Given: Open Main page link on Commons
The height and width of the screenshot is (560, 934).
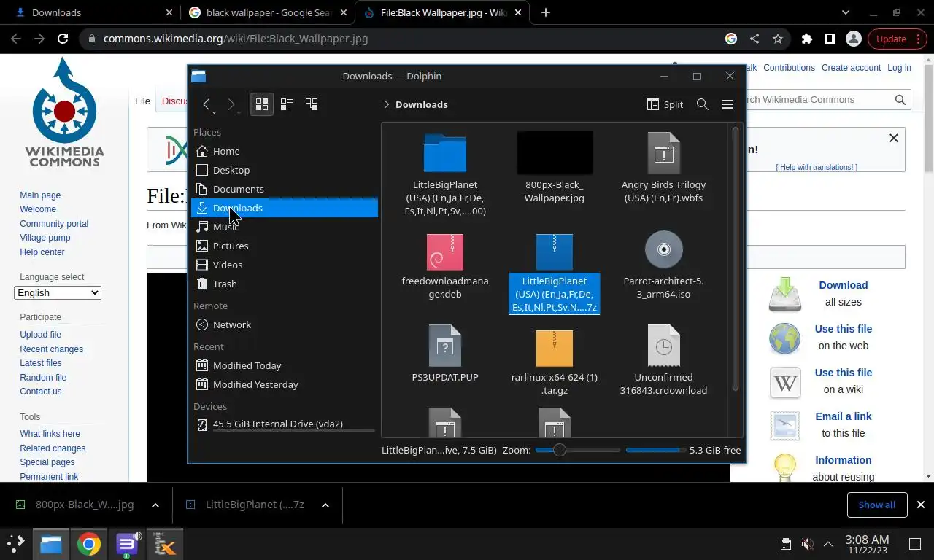Looking at the screenshot, I should tap(40, 195).
